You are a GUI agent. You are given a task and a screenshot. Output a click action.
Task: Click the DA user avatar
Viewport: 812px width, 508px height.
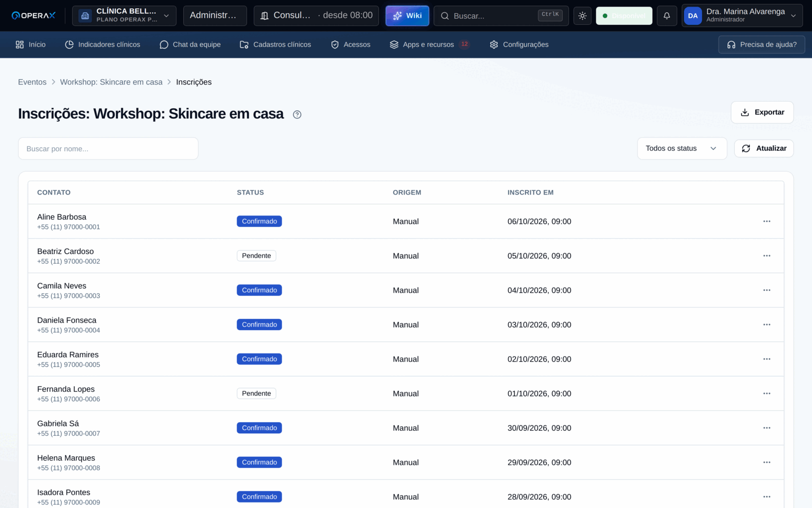(x=693, y=16)
